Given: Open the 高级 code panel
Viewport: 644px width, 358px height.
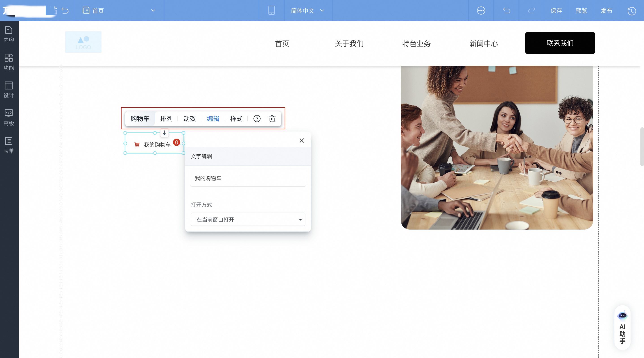Looking at the screenshot, I should tap(9, 117).
